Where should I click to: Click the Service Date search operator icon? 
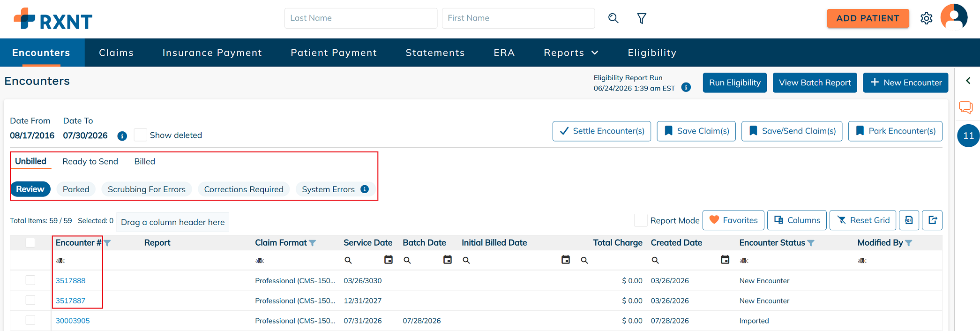348,260
